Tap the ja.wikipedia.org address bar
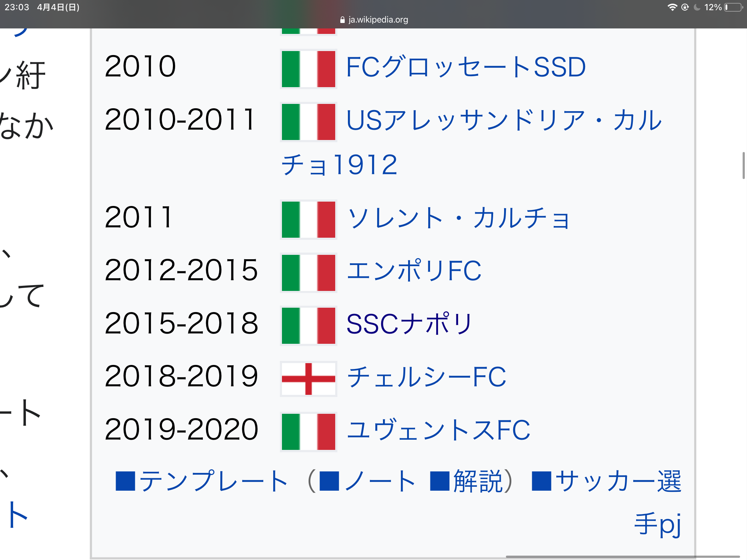747x560 pixels. (378, 20)
